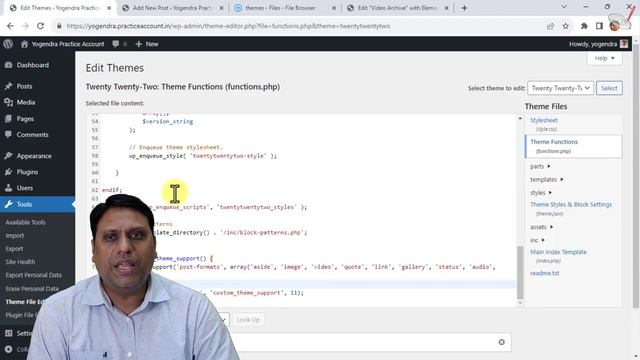Reload the page with refresh icon
Image resolution: width=640 pixels, height=360 pixels.
[x=40, y=26]
